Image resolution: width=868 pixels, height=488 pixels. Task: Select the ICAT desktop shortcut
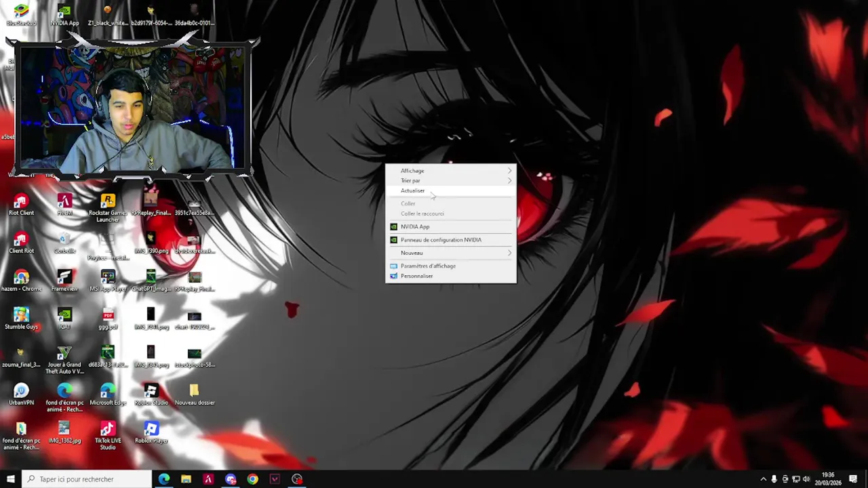(x=64, y=319)
